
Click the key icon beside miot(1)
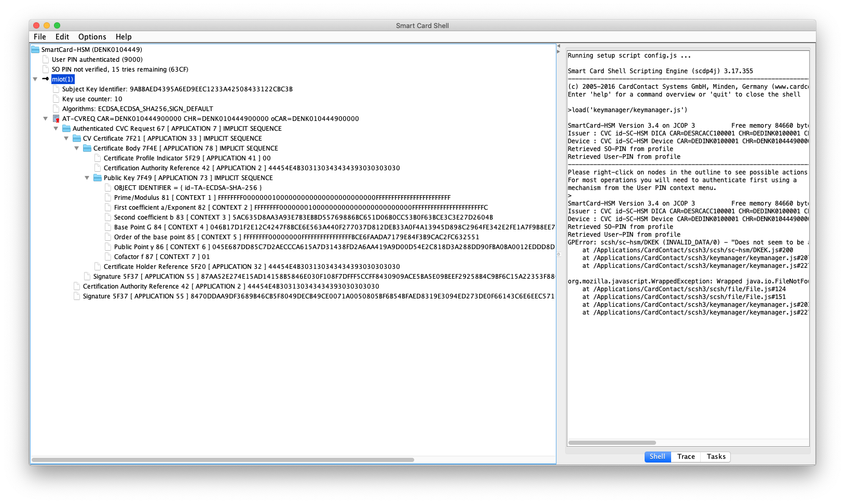pos(46,79)
